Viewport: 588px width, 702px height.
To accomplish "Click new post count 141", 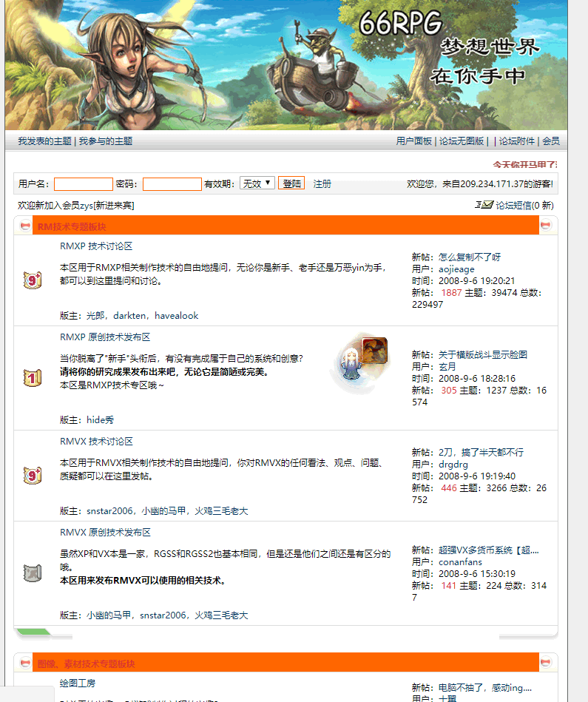I will (449, 586).
